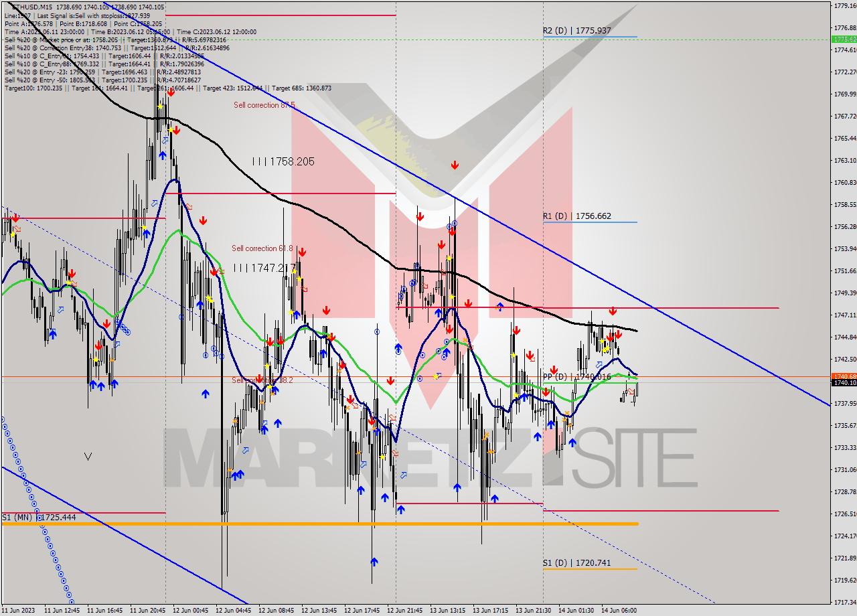
Task: Click the 1779.16 price axis value
Action: 844,5
